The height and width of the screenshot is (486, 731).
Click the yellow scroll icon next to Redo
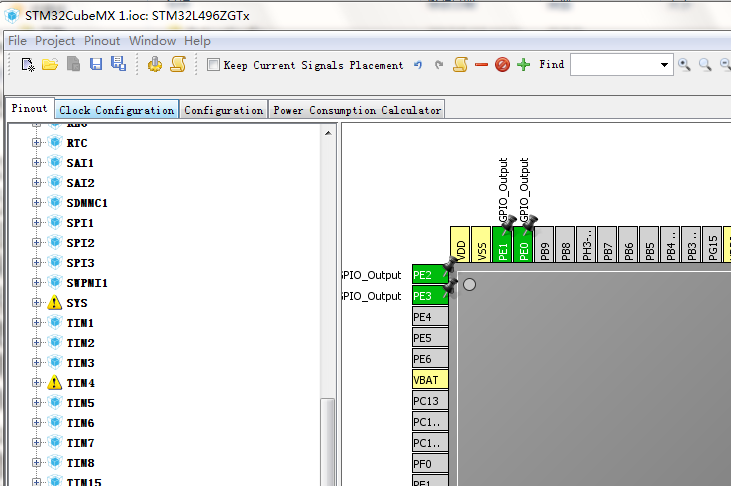(460, 64)
